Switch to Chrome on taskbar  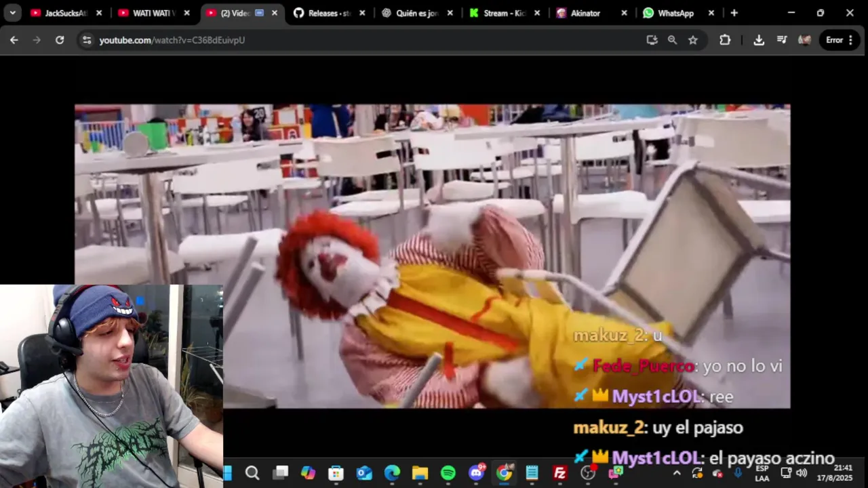coord(505,473)
